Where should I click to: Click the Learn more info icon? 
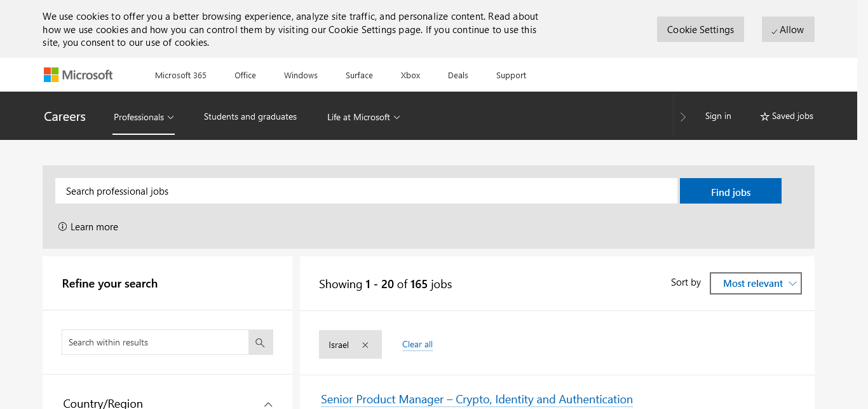(x=62, y=227)
